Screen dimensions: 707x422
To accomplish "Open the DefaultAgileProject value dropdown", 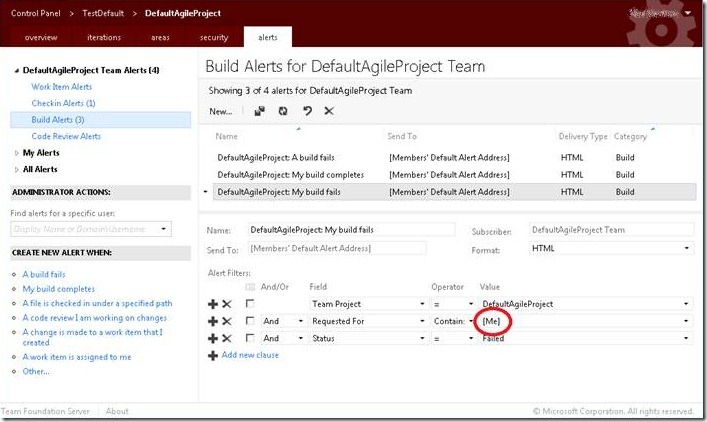I will click(x=686, y=304).
